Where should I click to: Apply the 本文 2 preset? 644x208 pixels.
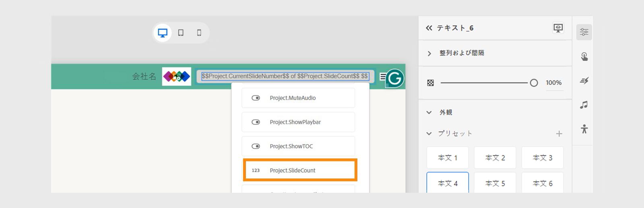(495, 158)
